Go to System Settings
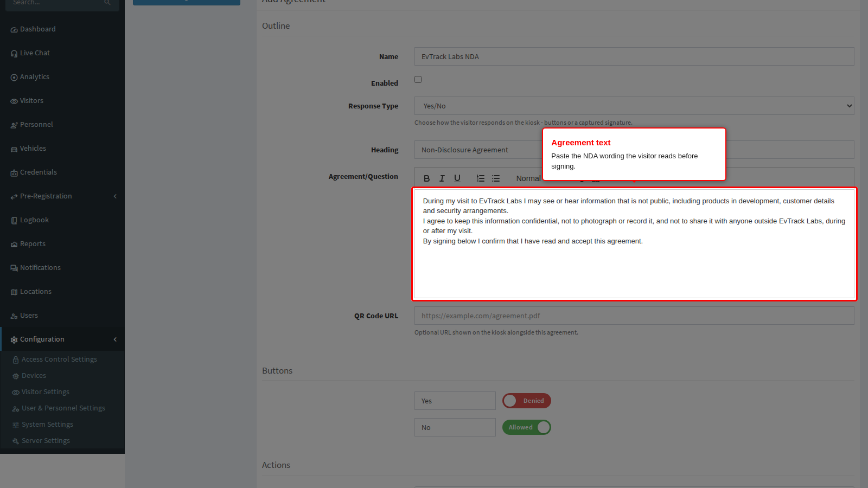 pyautogui.click(x=47, y=425)
